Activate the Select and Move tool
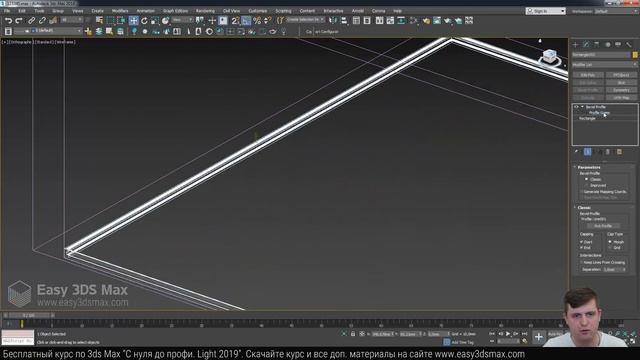This screenshot has width=640, height=360. pyautogui.click(x=133, y=20)
